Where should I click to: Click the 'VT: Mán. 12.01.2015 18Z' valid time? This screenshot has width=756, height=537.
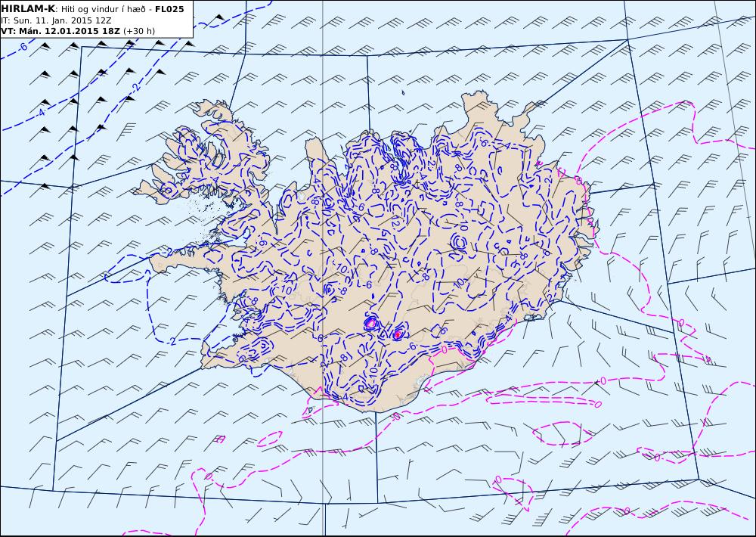point(60,31)
